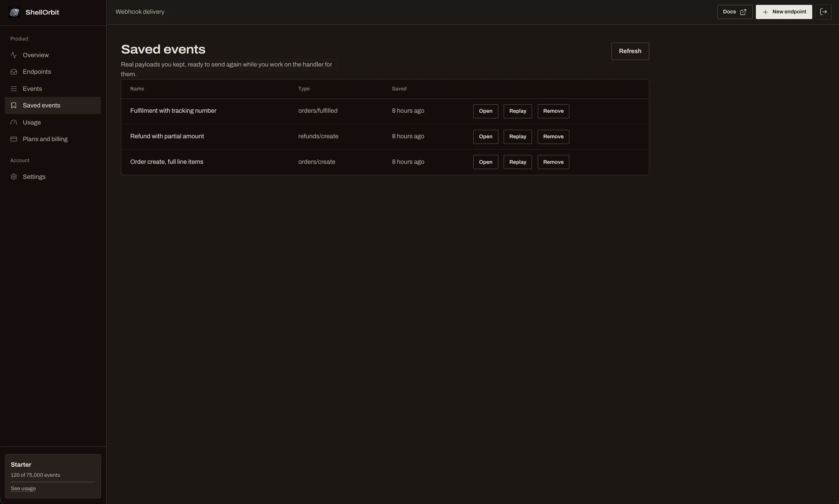Open Fulfilment with tracking number event
Screen dimensions: 839x504
pos(485,111)
